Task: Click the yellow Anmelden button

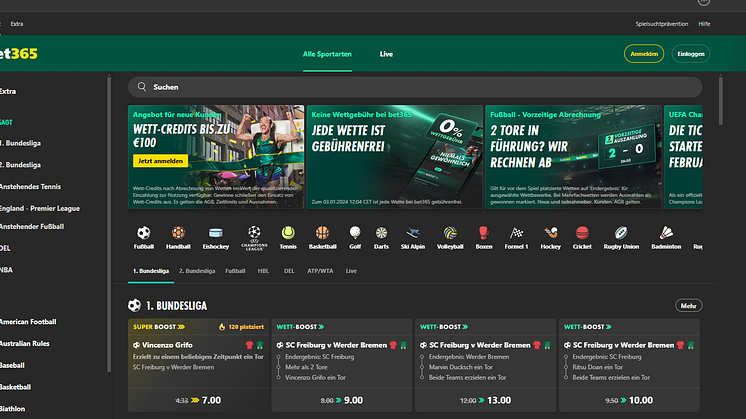Action: click(643, 54)
